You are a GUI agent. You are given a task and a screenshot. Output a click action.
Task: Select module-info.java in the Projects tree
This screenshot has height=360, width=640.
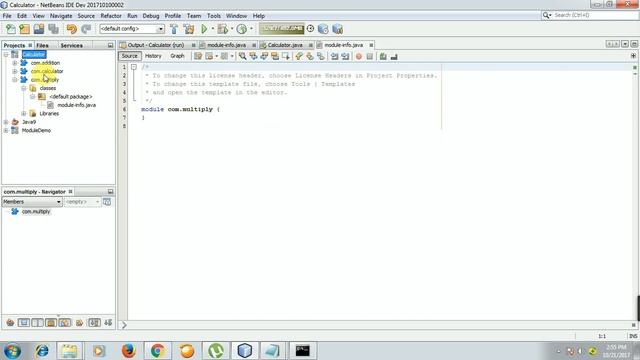tap(76, 105)
